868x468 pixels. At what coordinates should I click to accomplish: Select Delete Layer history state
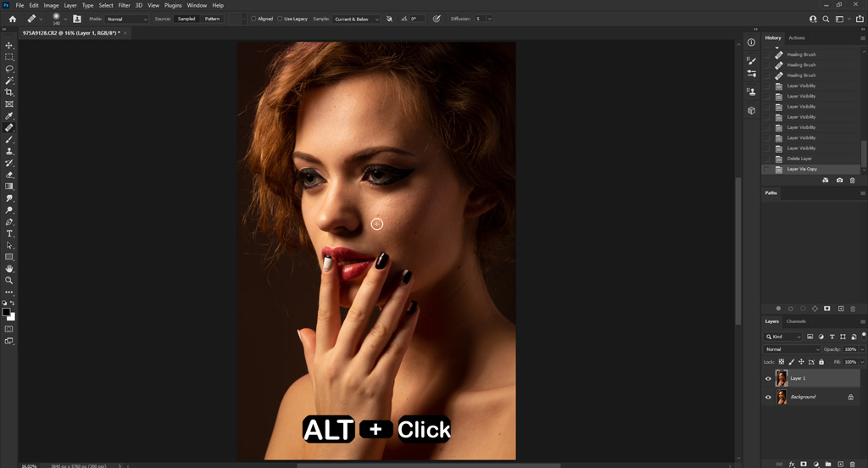[x=811, y=159]
